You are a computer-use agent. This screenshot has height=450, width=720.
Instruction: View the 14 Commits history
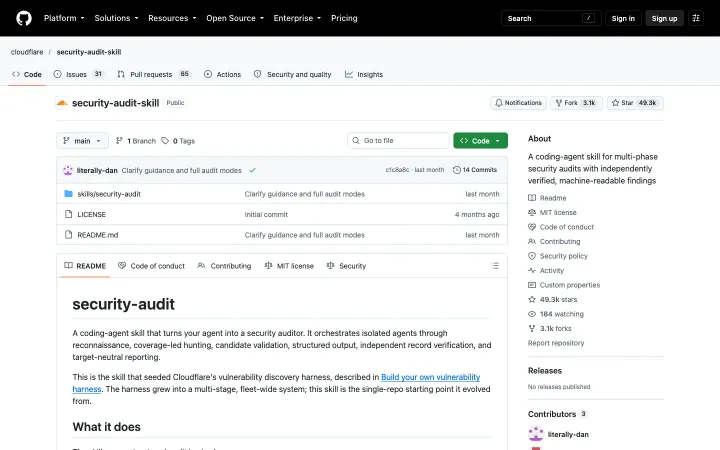[475, 170]
